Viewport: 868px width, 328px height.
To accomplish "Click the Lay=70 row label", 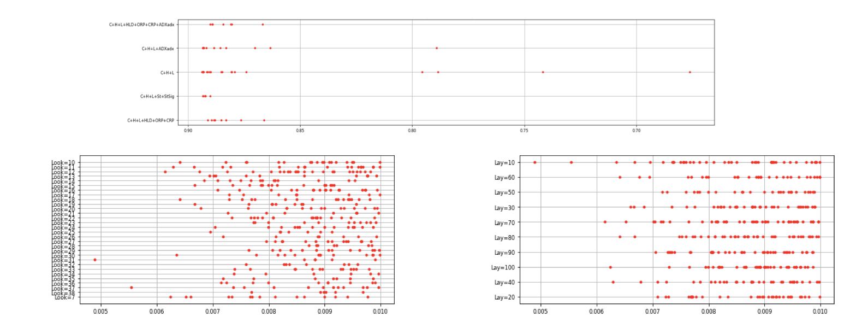I will (504, 223).
